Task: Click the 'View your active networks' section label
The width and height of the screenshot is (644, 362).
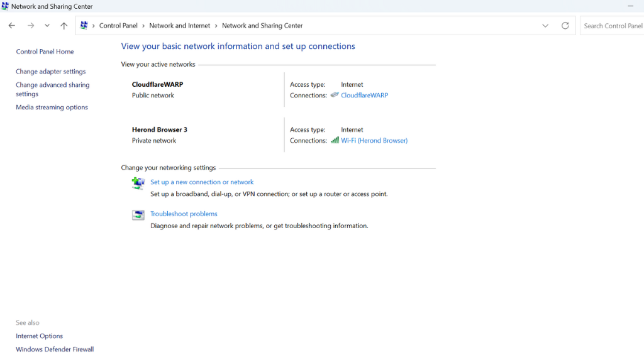Action: click(158, 65)
